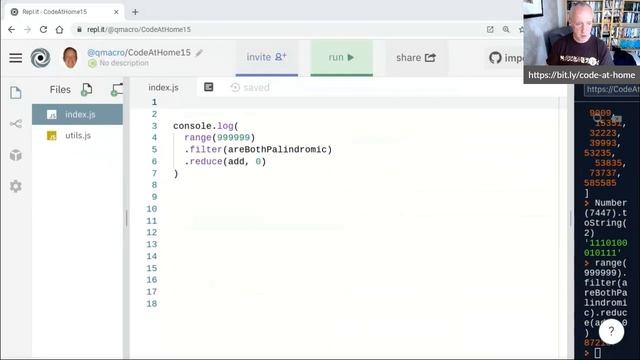Edit repl name with pencil icon
Viewport: 640px width, 360px height.
pyautogui.click(x=199, y=53)
